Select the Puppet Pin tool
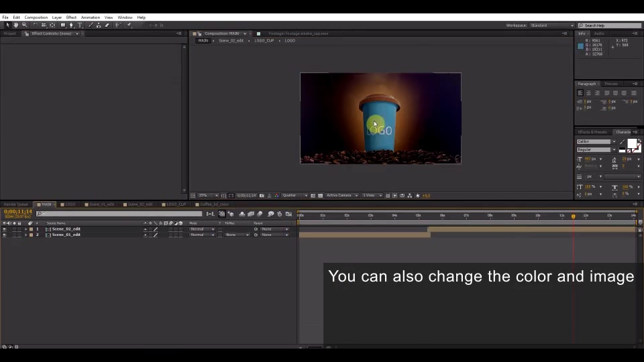 click(x=129, y=25)
